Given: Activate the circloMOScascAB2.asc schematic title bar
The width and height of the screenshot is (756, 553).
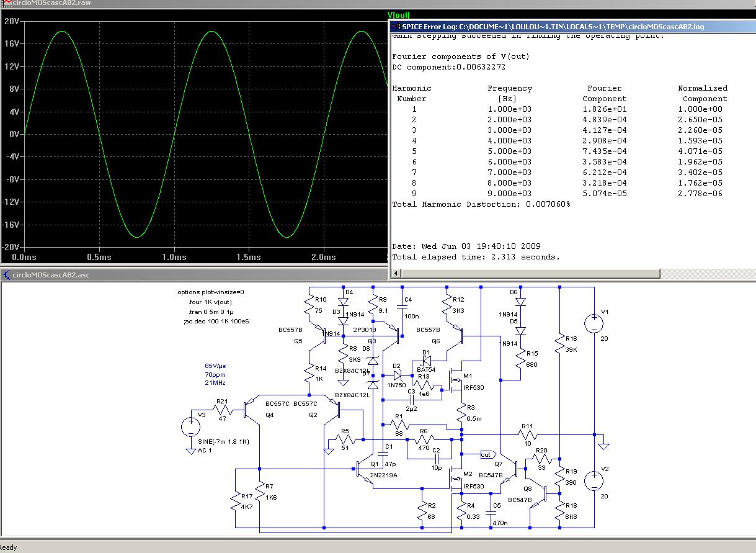Looking at the screenshot, I should tap(186, 275).
